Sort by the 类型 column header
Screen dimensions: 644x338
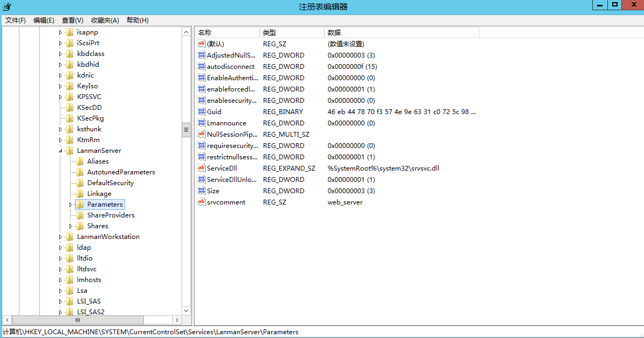(292, 32)
